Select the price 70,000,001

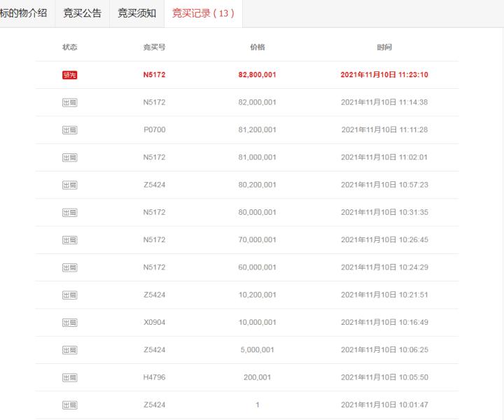257,240
